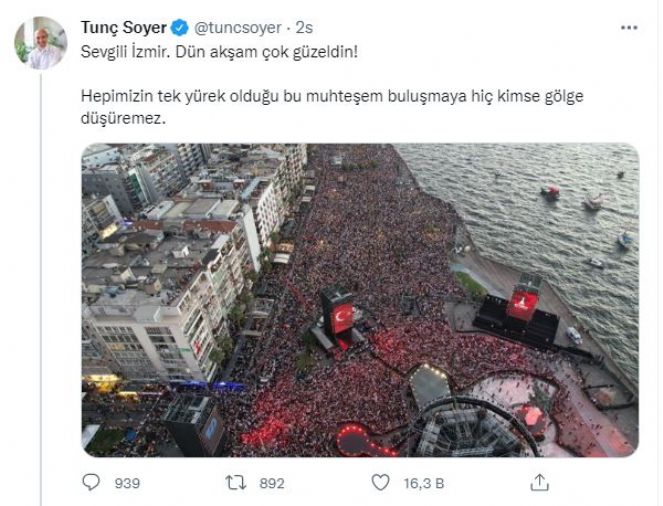Click the paragraph starting with 'Hepimizin tek yürek'

(x=332, y=107)
